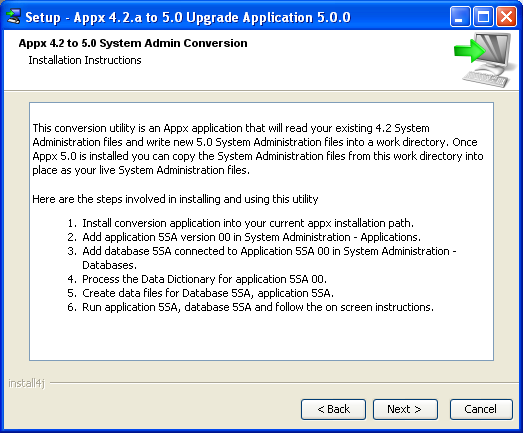Click step 2 about adding application 5SA
This screenshot has height=433, width=523.
point(244,237)
